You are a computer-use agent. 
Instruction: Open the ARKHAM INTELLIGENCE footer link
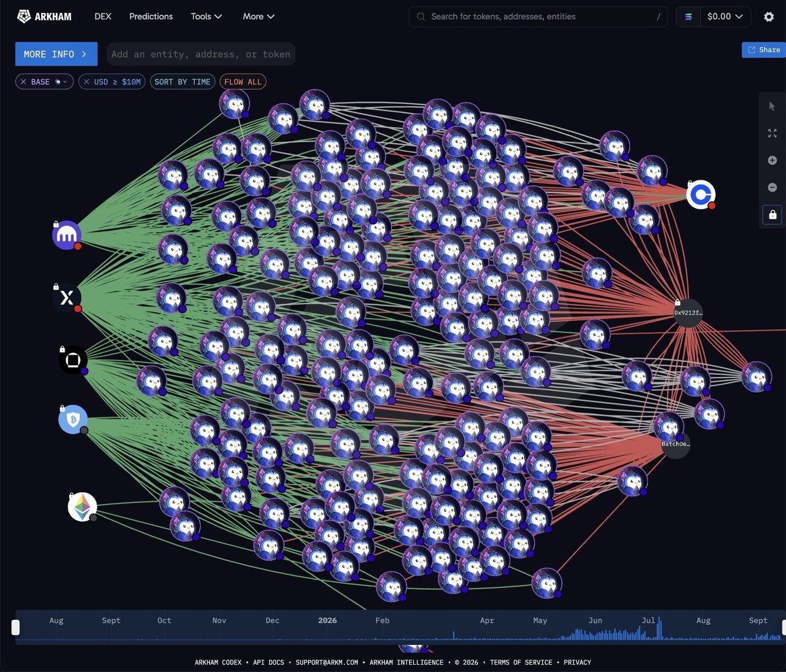tap(407, 662)
